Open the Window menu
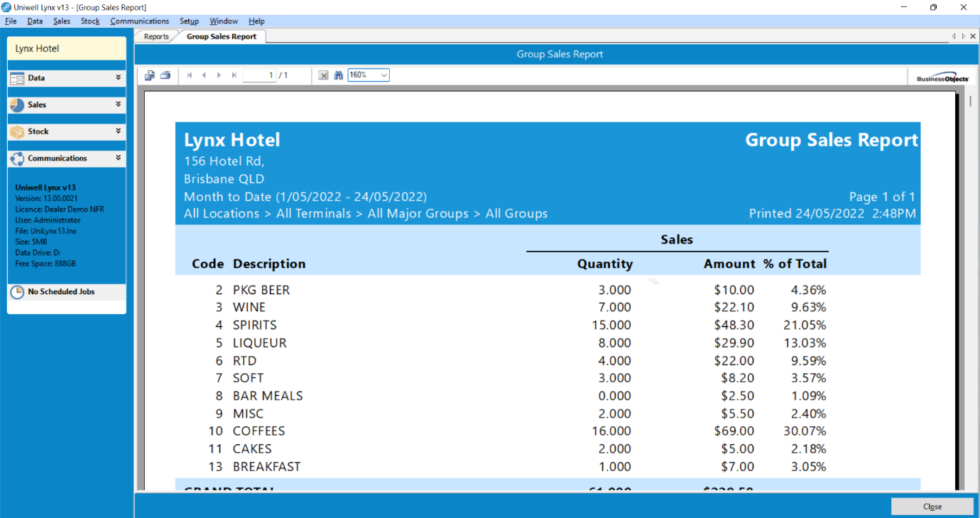Image resolution: width=980 pixels, height=518 pixels. (224, 21)
